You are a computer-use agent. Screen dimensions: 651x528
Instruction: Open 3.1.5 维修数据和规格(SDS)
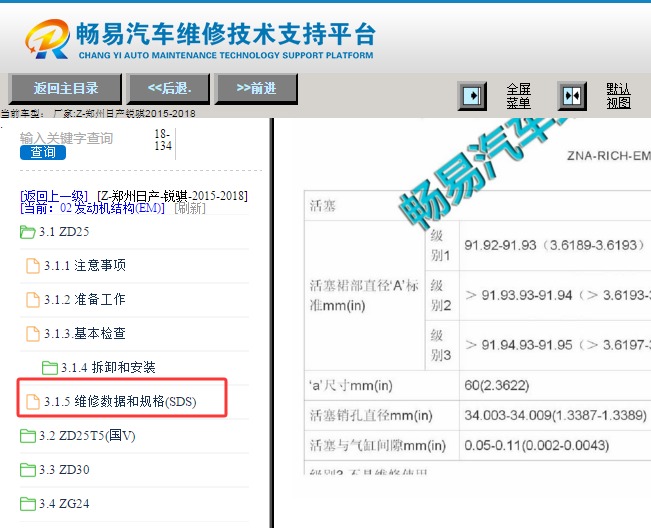[x=120, y=401]
